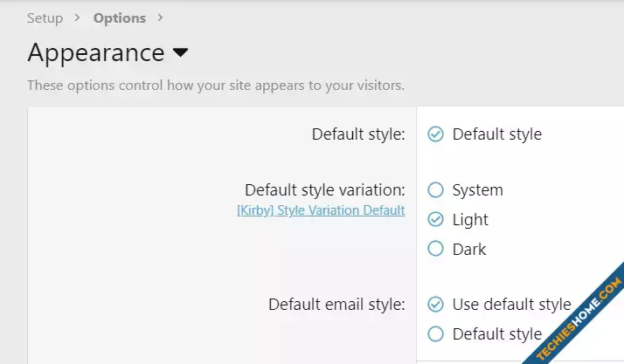Select the checked Default style radio
This screenshot has height=364, width=624.
pos(435,134)
